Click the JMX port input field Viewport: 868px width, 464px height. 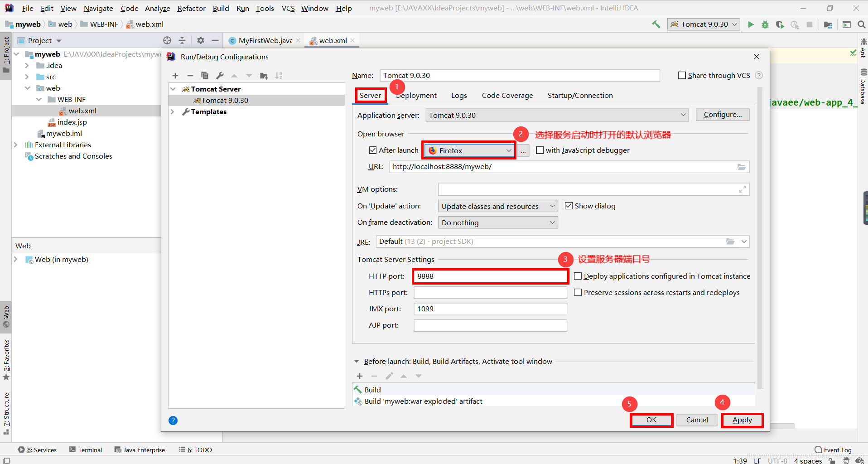490,309
